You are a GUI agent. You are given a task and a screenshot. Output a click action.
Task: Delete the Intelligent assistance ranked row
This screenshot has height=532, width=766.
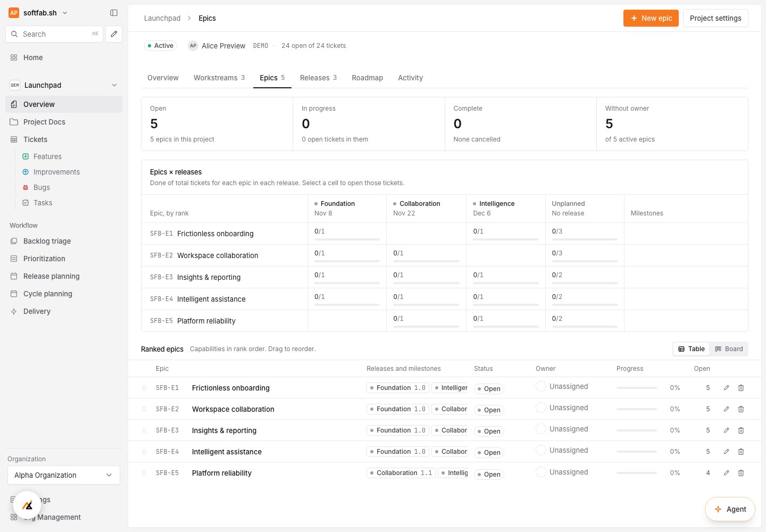[741, 452]
